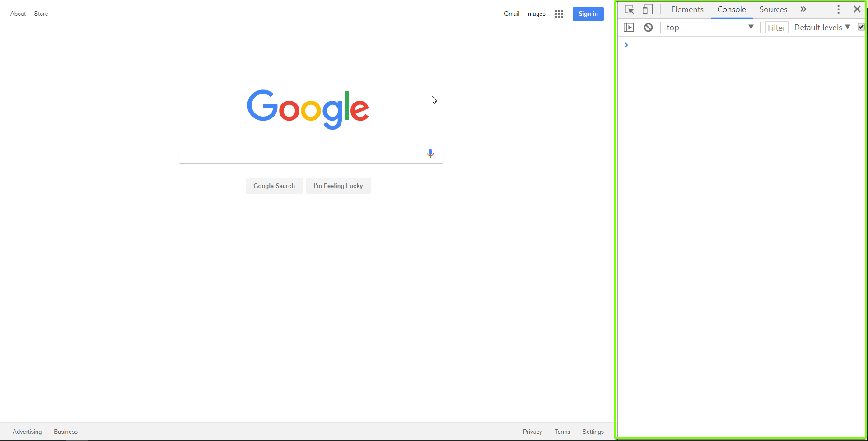Close the DevTools panel
Viewport: 868px width, 441px height.
click(857, 9)
